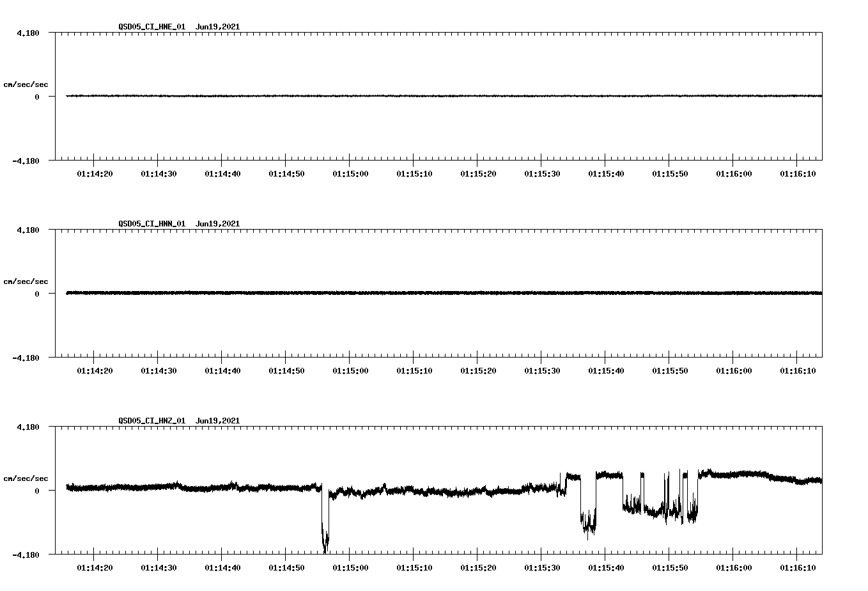
Task: Click the cm/sec/sec unit label on HNZ plot
Action: (x=26, y=478)
